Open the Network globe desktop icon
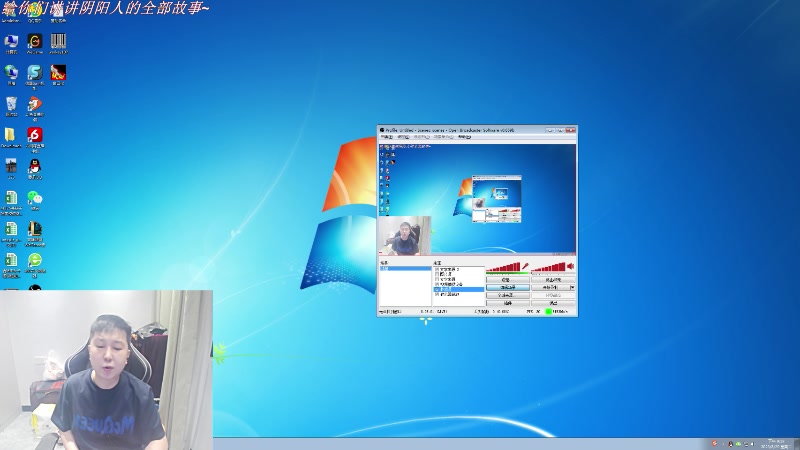Screen dimensions: 800x450 coord(11,73)
